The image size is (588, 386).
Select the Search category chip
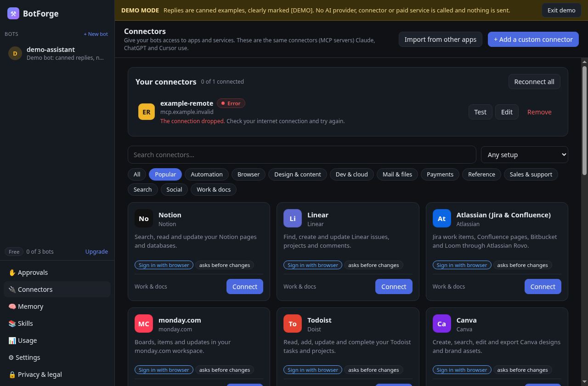[143, 190]
